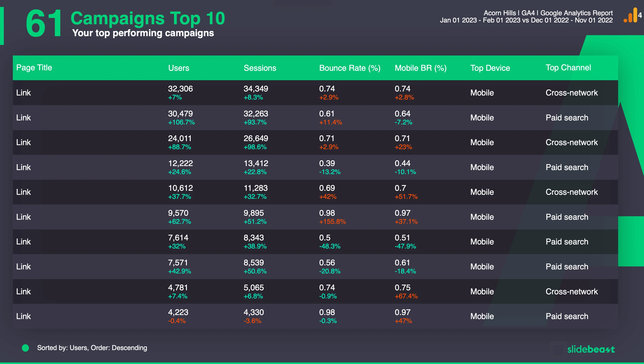Screen dimensions: 644x364
Task: Select the 5,065 sessions value
Action: pyautogui.click(x=254, y=288)
